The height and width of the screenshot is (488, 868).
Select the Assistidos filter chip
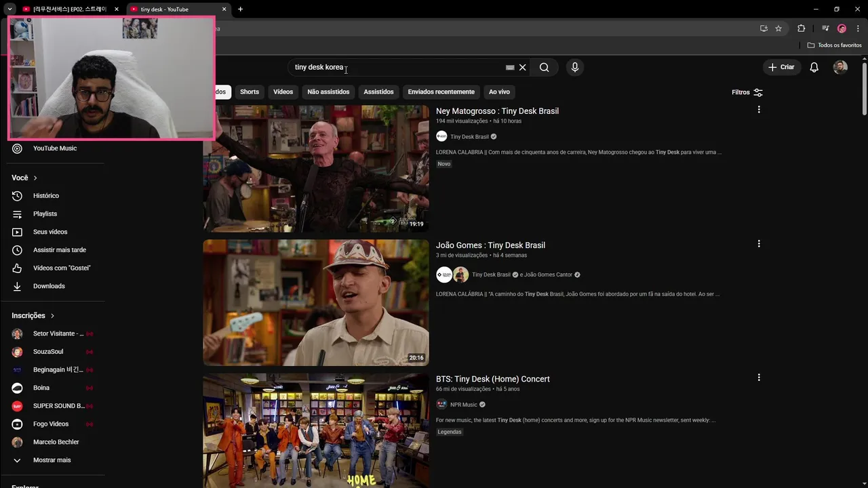(x=378, y=92)
